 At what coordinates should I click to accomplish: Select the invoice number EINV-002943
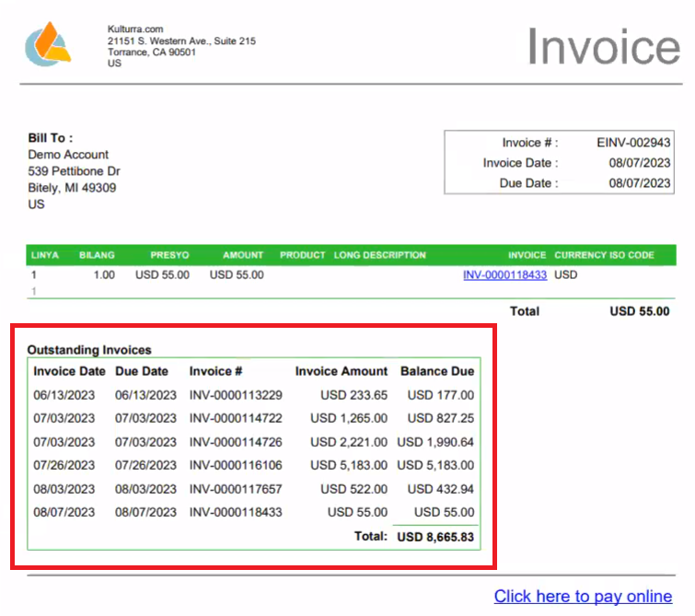coord(633,143)
